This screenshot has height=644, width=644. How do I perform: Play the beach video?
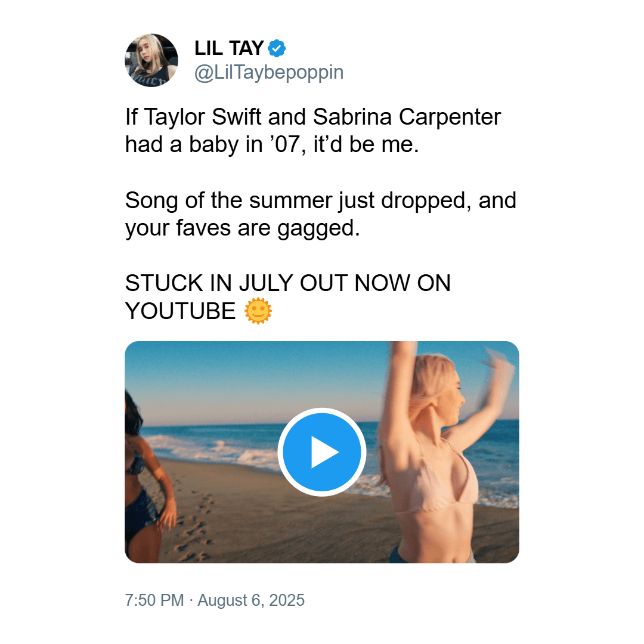321,452
